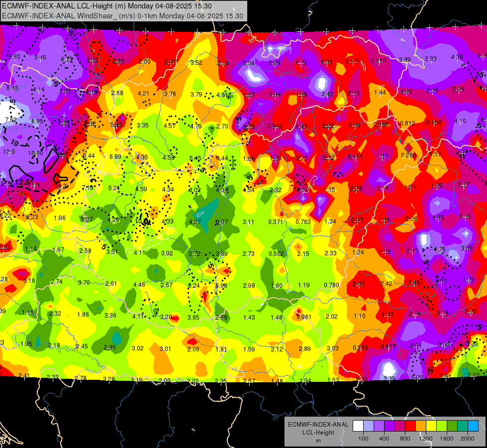487x448 pixels.
Task: Click the wind shear value '0.451'
Action: (355, 156)
